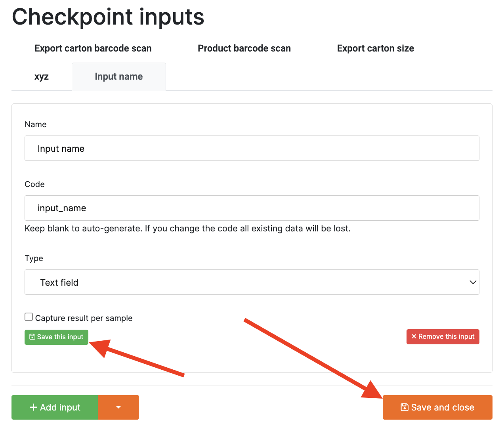
Task: Select the Export carton size tab
Action: pyautogui.click(x=375, y=48)
